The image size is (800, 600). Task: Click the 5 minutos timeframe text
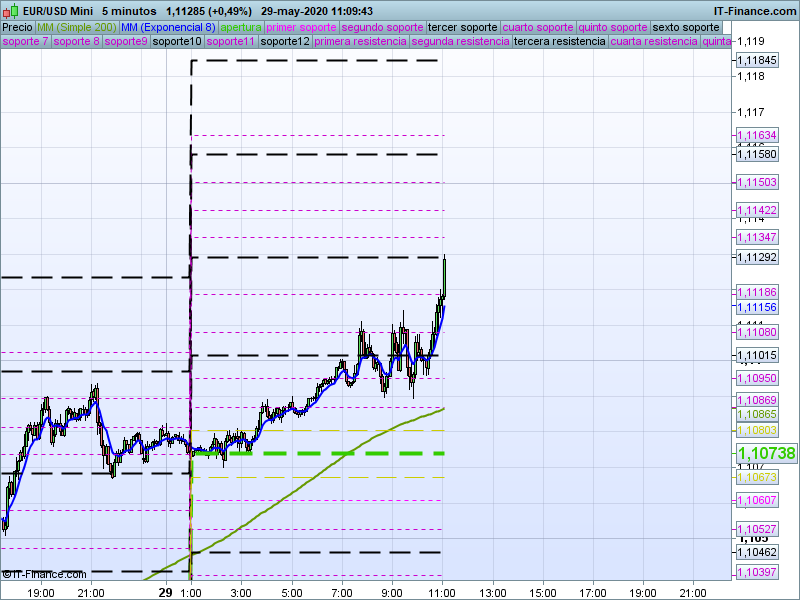point(129,11)
